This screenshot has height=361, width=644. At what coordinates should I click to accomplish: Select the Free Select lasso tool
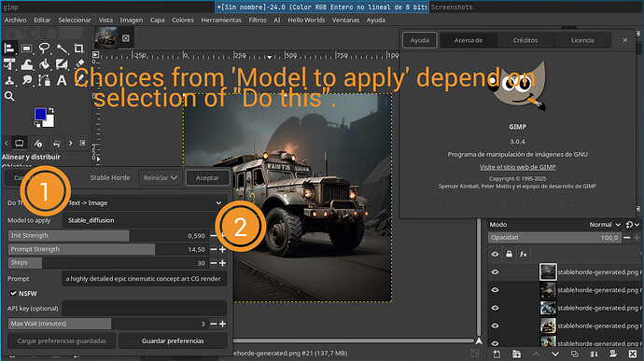click(x=44, y=49)
